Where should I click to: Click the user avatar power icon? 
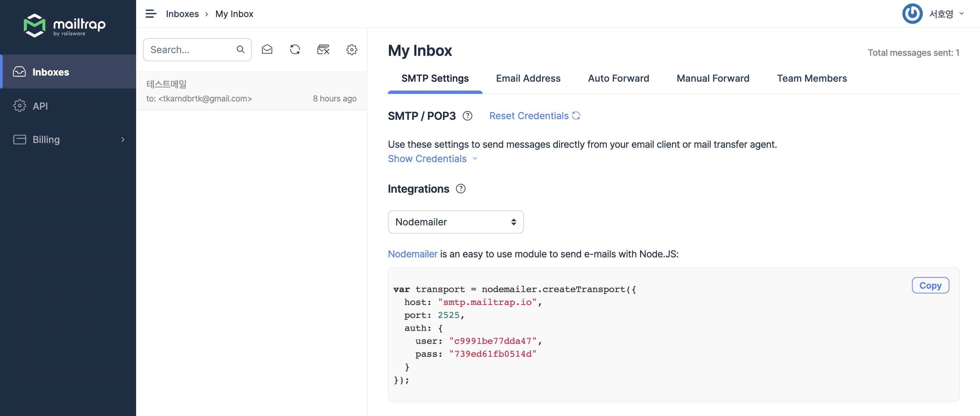point(912,14)
